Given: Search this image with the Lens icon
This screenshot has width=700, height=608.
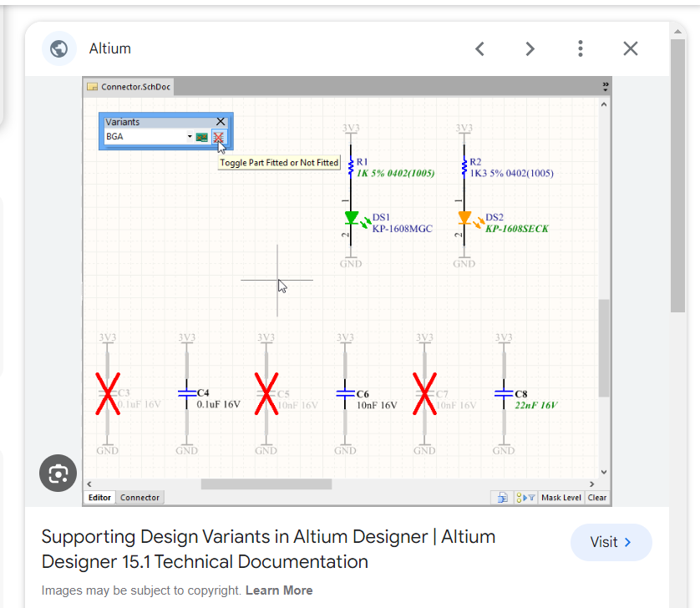Looking at the screenshot, I should (x=58, y=474).
